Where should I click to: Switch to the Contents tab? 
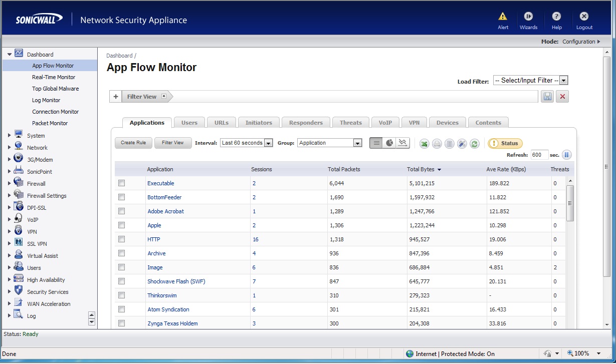488,123
